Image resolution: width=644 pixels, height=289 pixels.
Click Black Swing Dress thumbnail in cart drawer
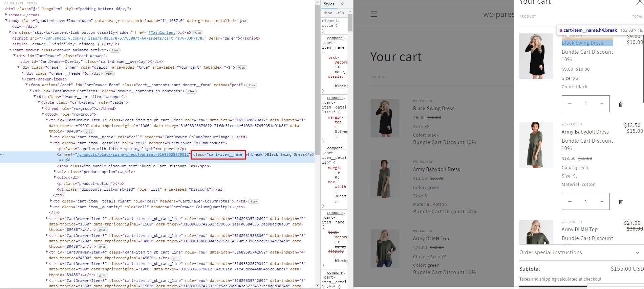click(536, 56)
